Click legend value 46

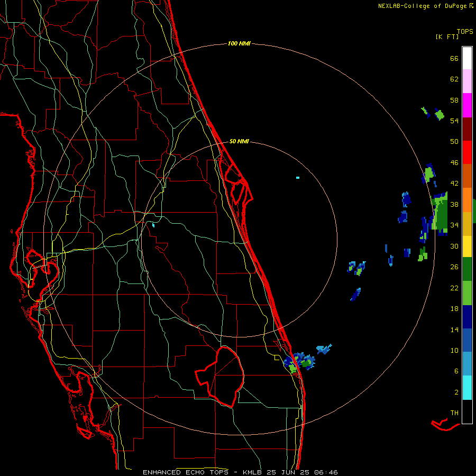coord(454,163)
